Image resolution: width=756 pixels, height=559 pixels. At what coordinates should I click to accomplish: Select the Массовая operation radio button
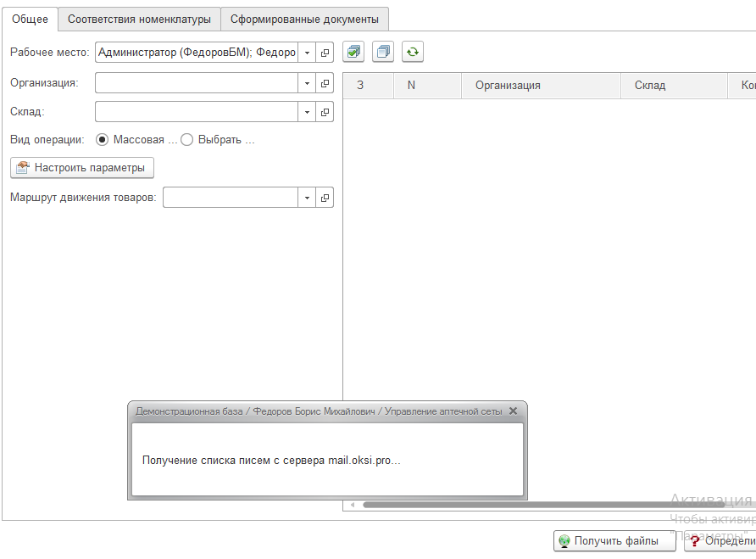click(x=102, y=139)
